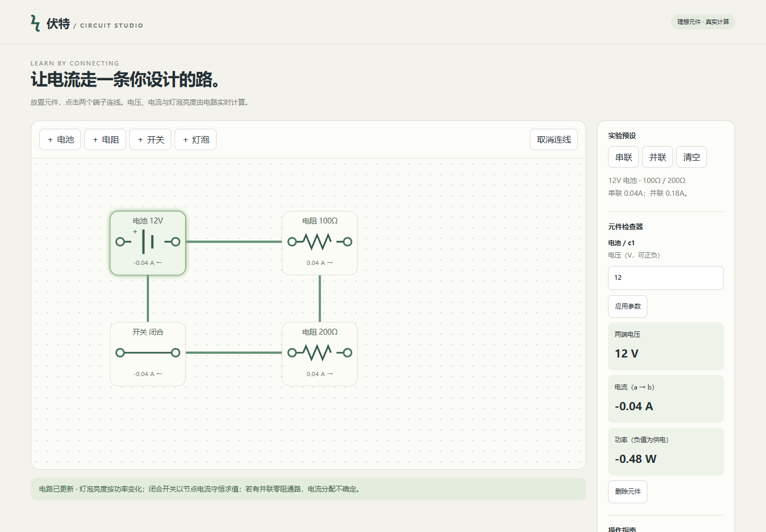
Task: Click the voltage input field showing 12
Action: click(666, 278)
